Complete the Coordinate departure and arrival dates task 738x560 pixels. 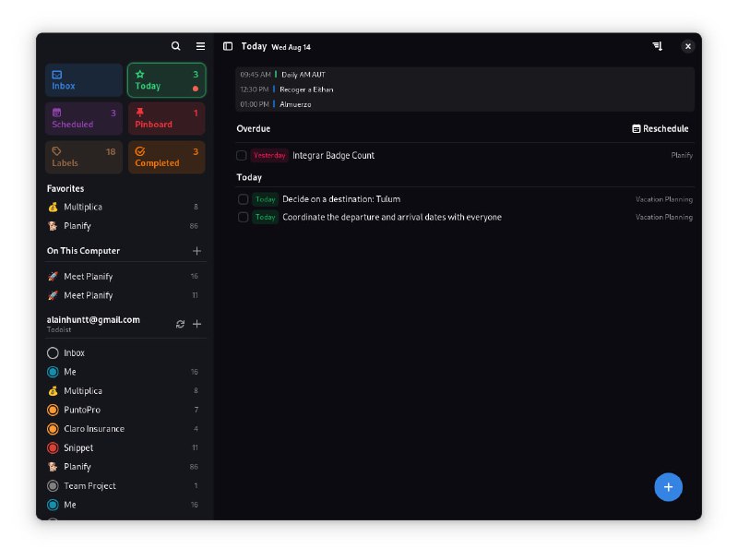pyautogui.click(x=244, y=217)
